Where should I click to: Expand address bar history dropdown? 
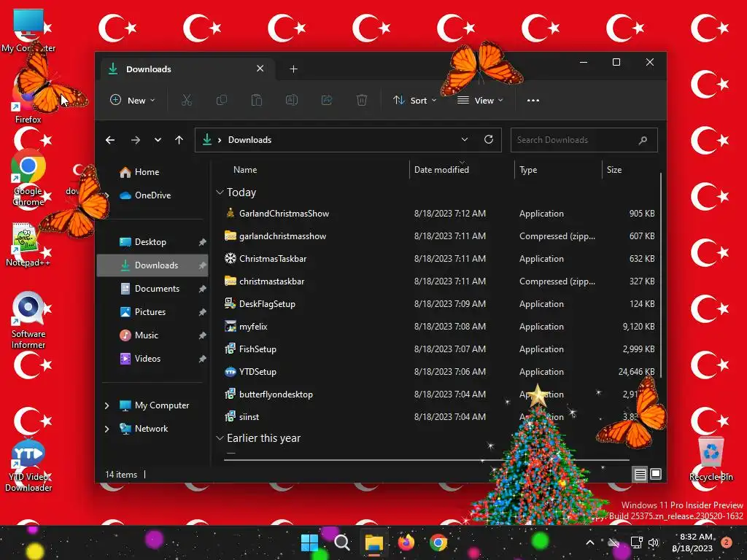tap(465, 139)
